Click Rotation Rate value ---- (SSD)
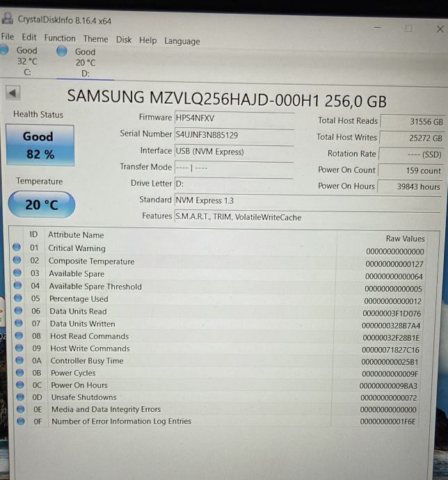The height and width of the screenshot is (480, 448). click(411, 154)
